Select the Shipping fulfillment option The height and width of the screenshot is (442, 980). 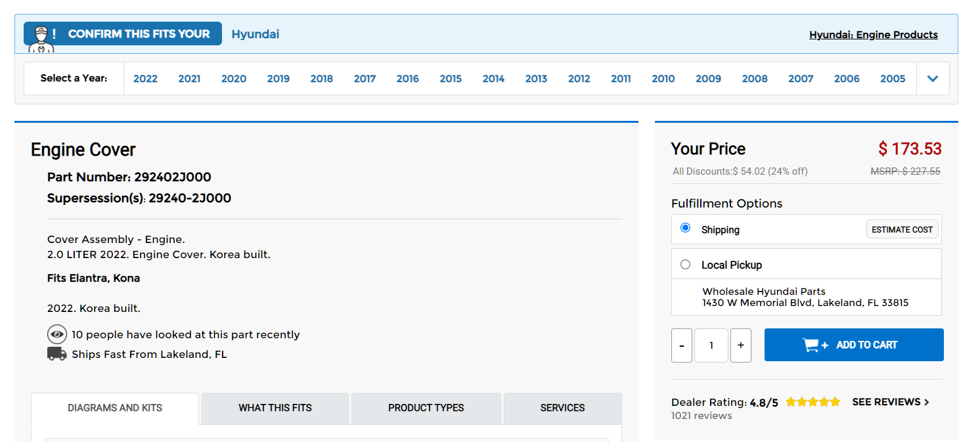click(686, 228)
